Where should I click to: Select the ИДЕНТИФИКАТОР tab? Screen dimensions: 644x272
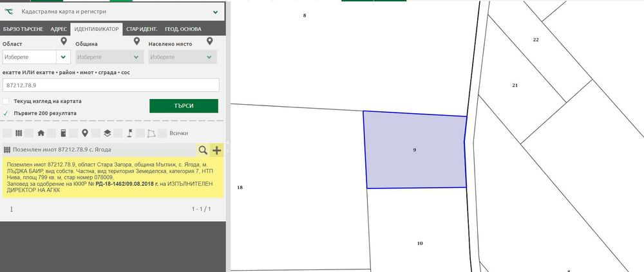click(x=97, y=29)
